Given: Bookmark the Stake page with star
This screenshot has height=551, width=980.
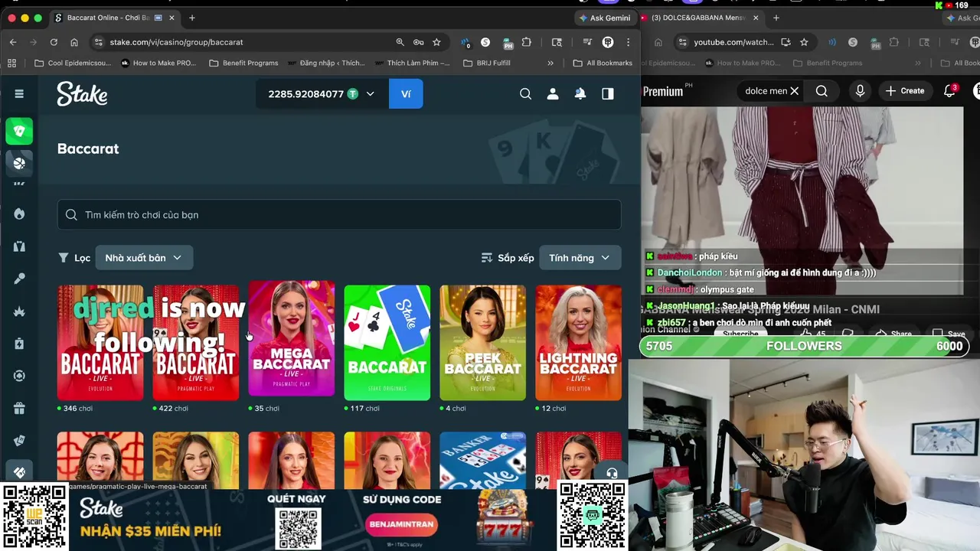Looking at the screenshot, I should 436,42.
